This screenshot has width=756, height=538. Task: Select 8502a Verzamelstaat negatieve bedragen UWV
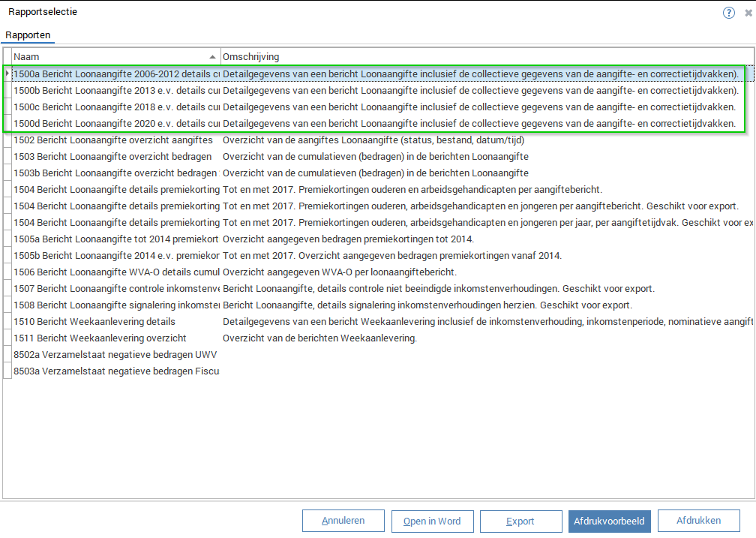coord(116,354)
